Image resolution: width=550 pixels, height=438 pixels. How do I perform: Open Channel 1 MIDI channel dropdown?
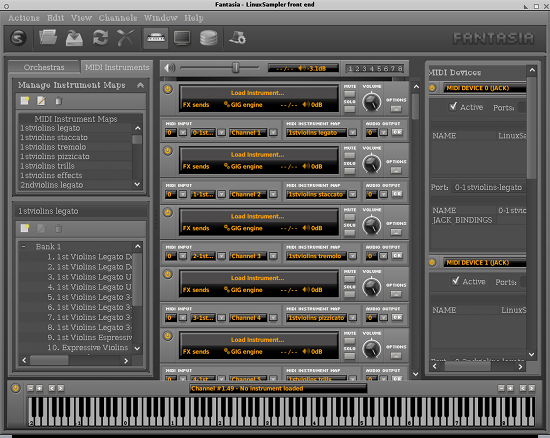coord(273,133)
